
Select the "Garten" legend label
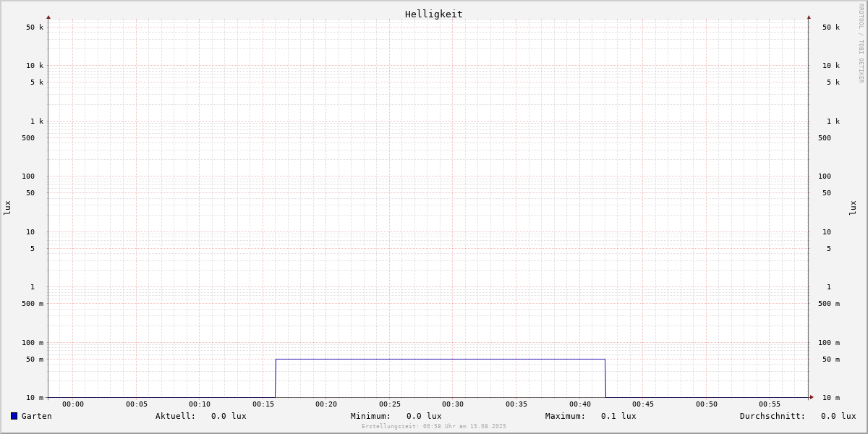[x=37, y=416]
